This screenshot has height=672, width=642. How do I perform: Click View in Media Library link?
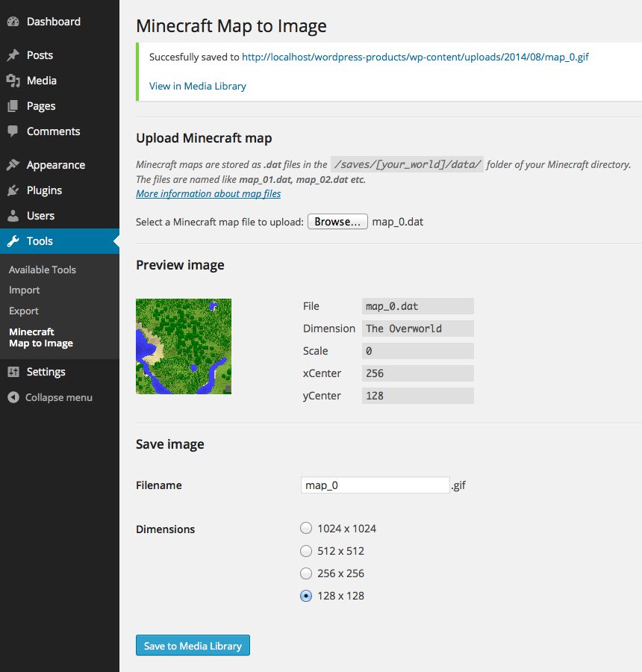[x=198, y=86]
